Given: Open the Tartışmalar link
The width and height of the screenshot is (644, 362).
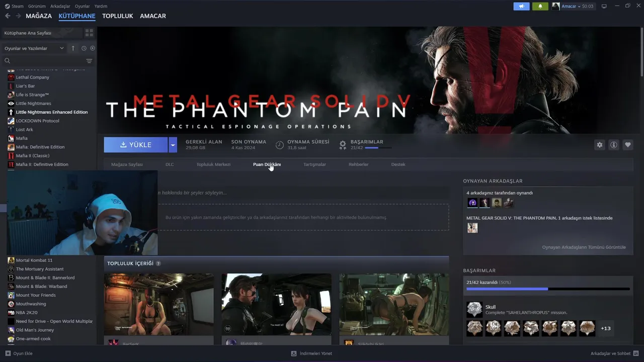Looking at the screenshot, I should [314, 164].
